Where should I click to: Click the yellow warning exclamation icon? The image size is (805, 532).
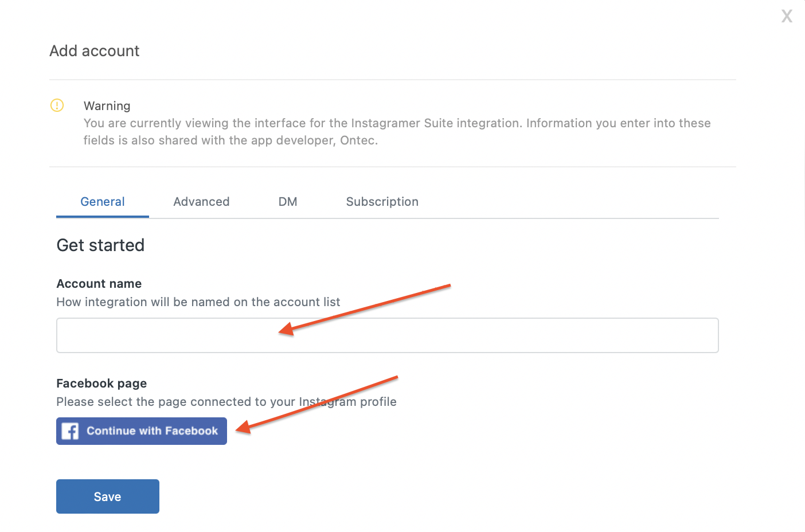click(57, 105)
